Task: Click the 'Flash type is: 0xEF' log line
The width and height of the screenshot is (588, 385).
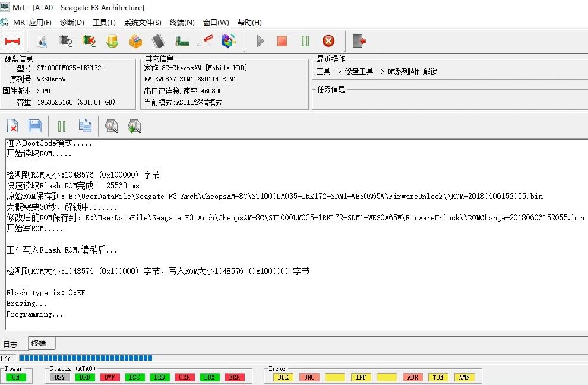Action: point(46,293)
